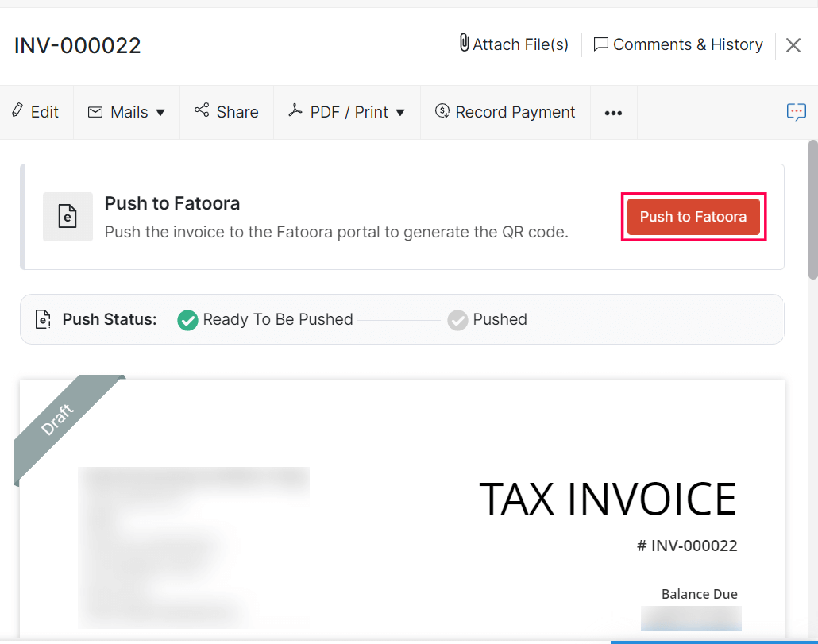This screenshot has width=818, height=644.
Task: Close the invoice details pane
Action: tap(793, 45)
